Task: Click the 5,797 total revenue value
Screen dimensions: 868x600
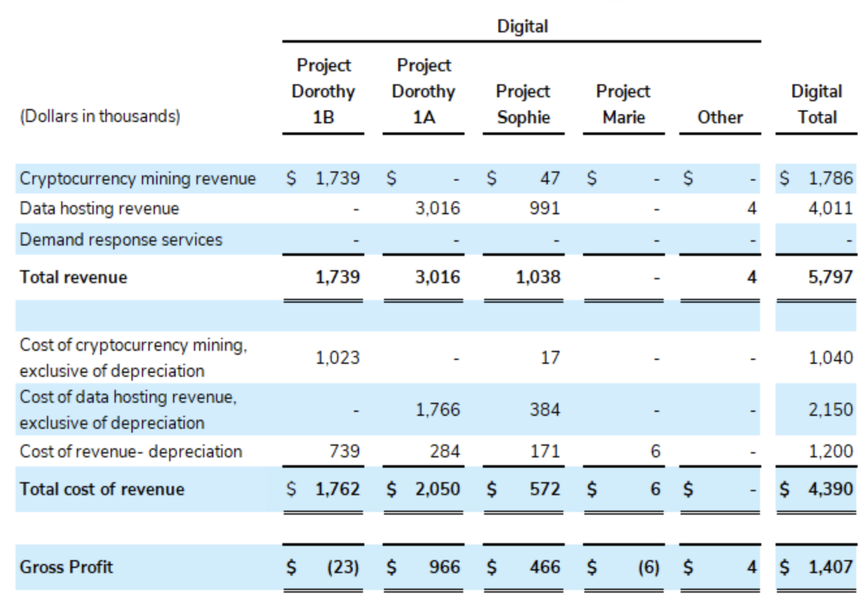Action: click(830, 278)
